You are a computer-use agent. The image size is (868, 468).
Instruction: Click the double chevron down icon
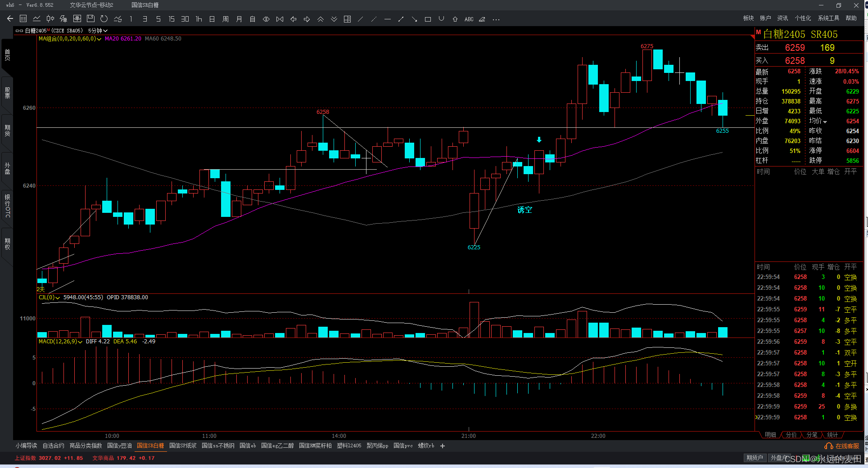coord(334,19)
